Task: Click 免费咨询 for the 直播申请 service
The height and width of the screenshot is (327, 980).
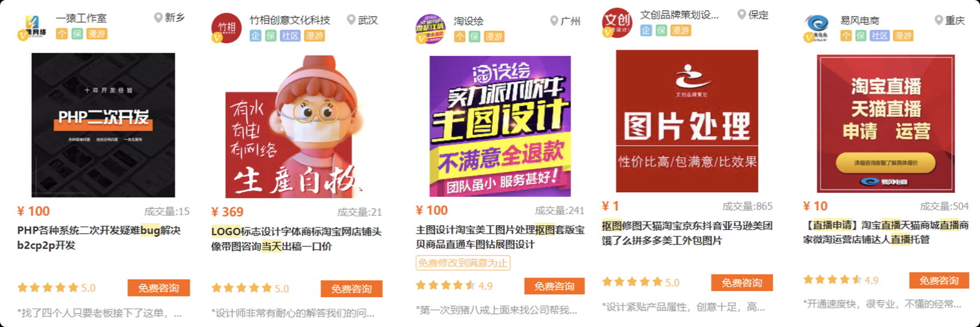Action: click(939, 280)
